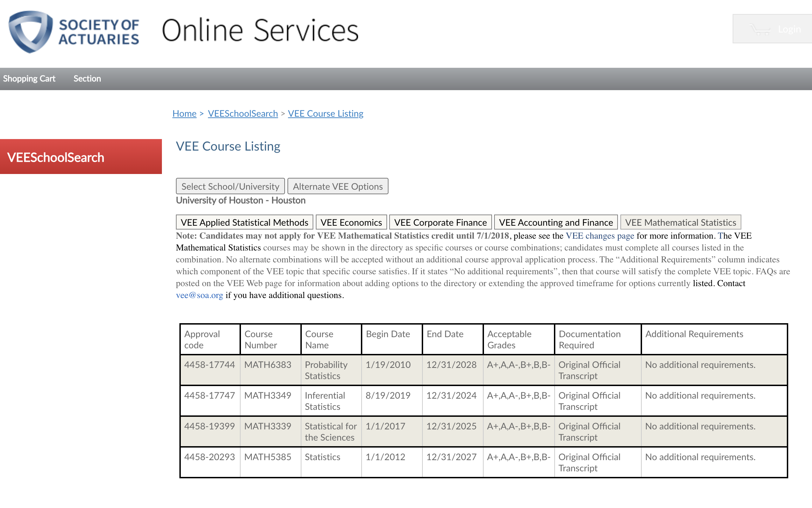Select the VEE Mathematical Statistics tab
The height and width of the screenshot is (508, 812).
[x=681, y=223]
